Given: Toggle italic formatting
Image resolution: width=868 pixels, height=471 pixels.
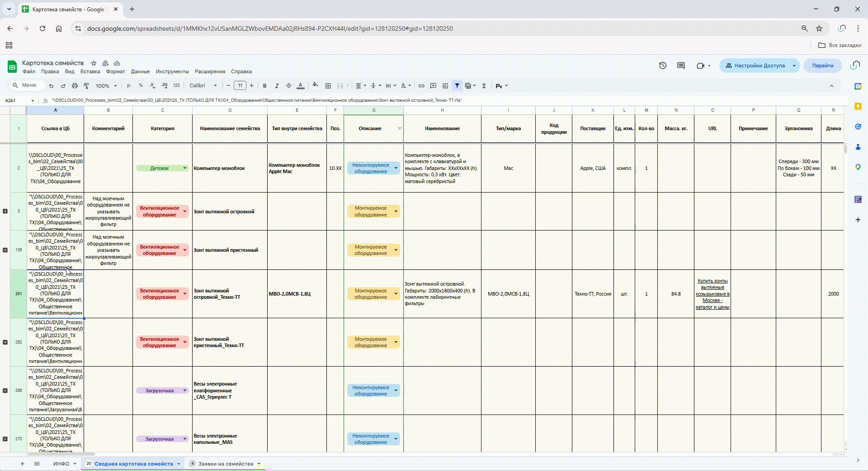Looking at the screenshot, I should point(276,86).
